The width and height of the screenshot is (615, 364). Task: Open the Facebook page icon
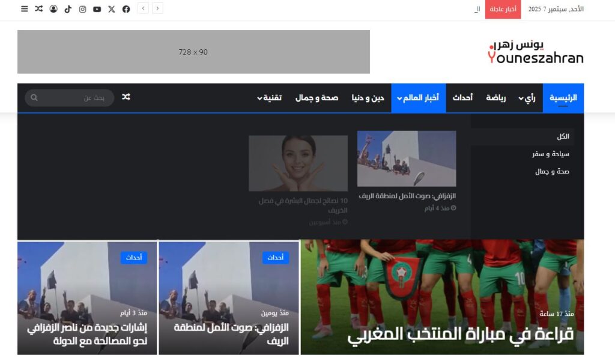click(126, 9)
